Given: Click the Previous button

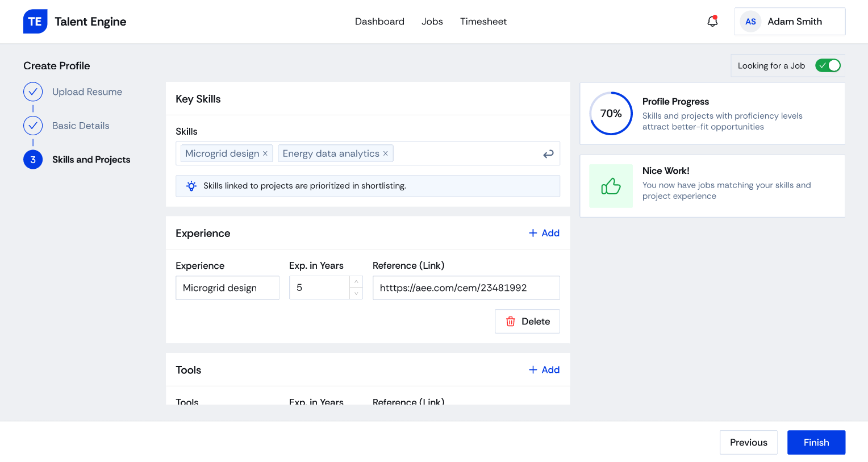Looking at the screenshot, I should (749, 442).
